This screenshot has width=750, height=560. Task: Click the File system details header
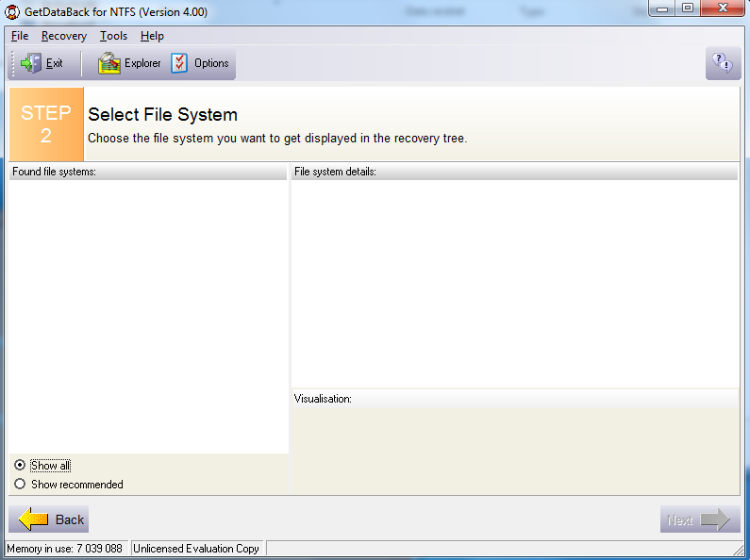coord(514,172)
